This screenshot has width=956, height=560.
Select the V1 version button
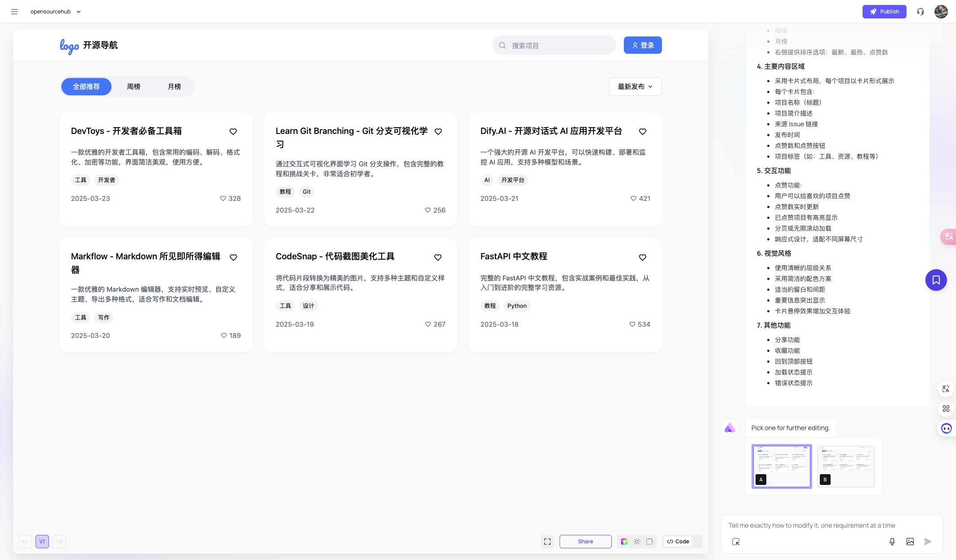coord(42,542)
